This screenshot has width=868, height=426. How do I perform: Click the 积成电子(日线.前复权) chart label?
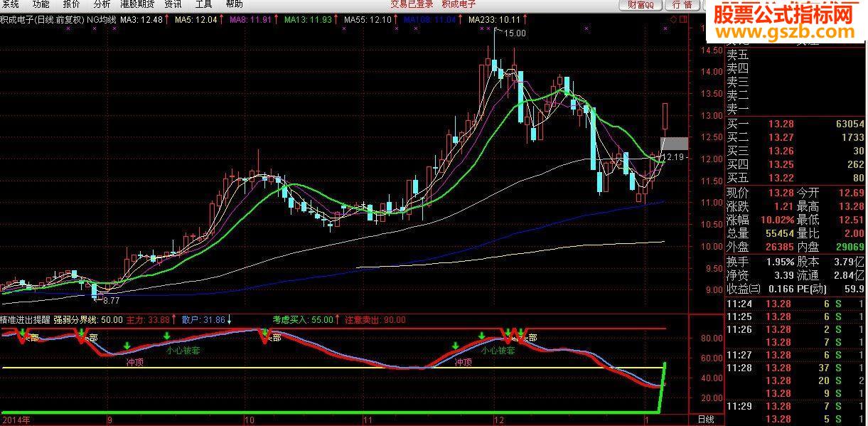coord(42,19)
